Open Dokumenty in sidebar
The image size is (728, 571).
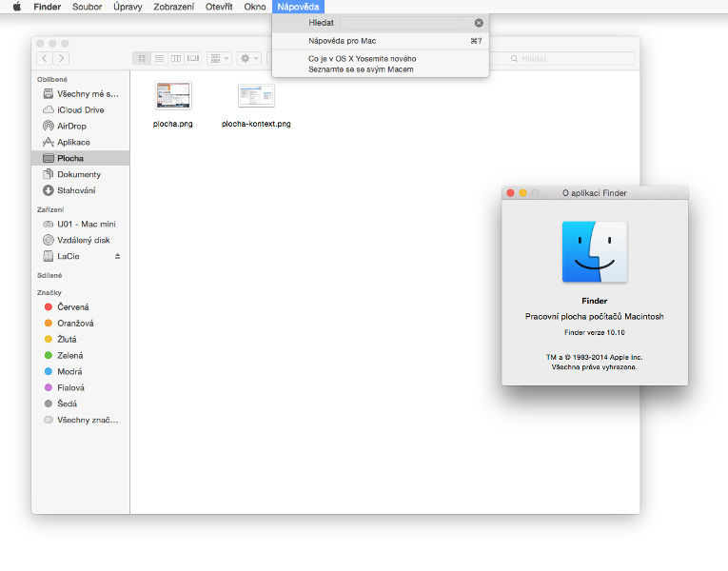pos(80,174)
